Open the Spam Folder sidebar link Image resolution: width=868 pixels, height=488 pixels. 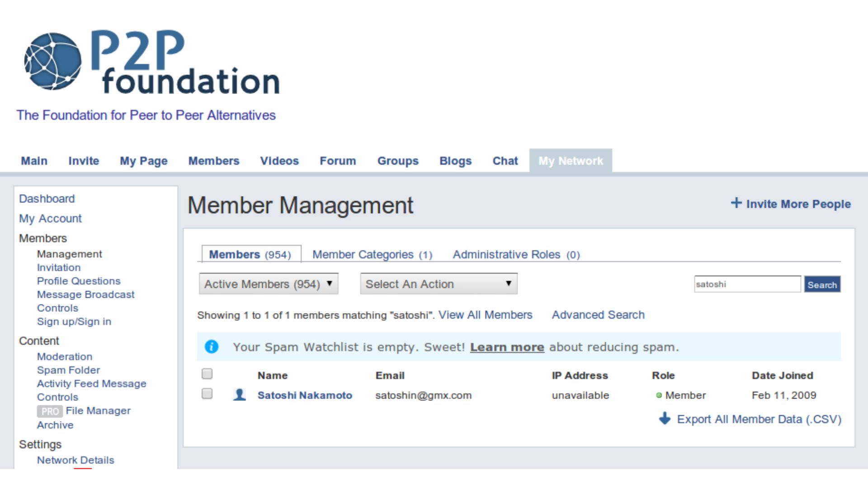coord(68,370)
